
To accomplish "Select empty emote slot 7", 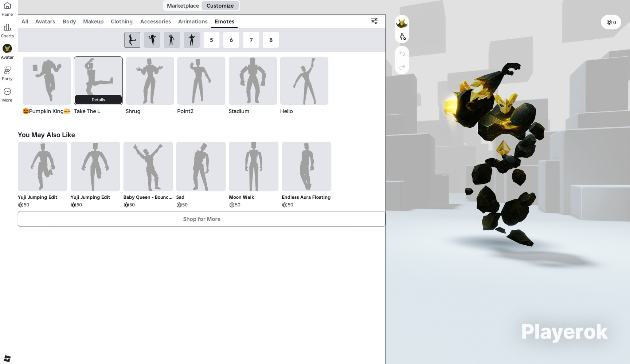I will [251, 40].
